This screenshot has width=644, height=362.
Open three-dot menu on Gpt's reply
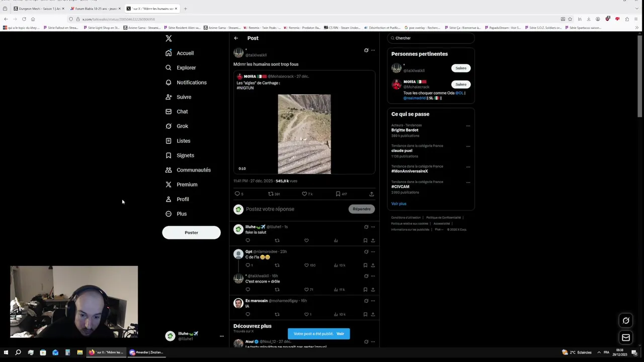coord(373,251)
